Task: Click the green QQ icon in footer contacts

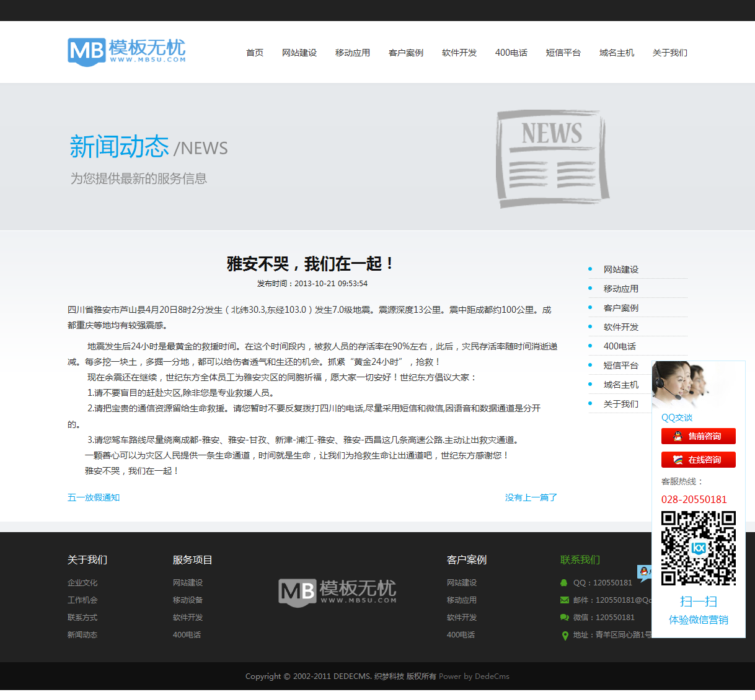Action: click(x=564, y=583)
